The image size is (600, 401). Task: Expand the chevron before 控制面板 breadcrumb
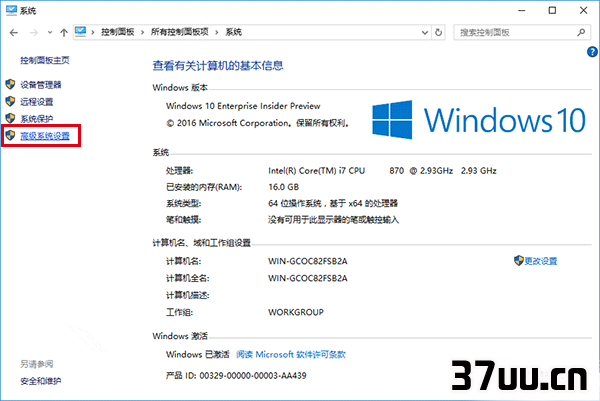(93, 32)
